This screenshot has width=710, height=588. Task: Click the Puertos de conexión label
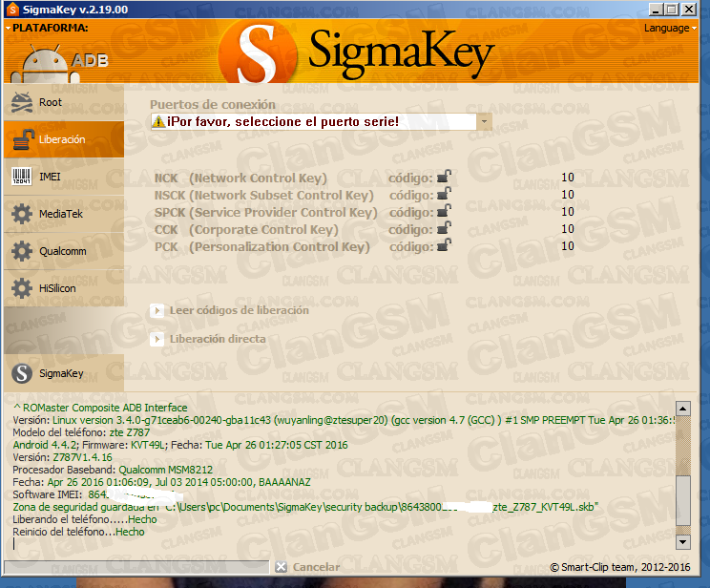coord(213,105)
